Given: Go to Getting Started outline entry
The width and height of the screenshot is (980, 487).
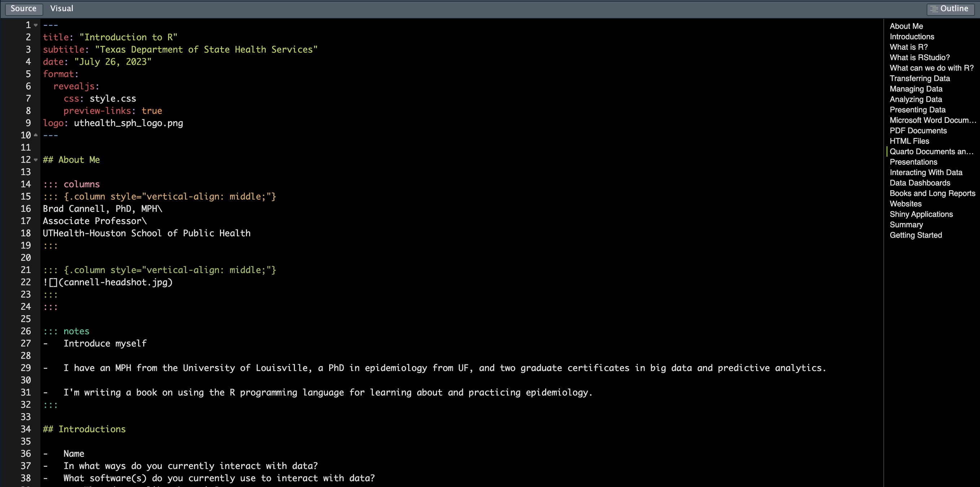Looking at the screenshot, I should tap(915, 235).
